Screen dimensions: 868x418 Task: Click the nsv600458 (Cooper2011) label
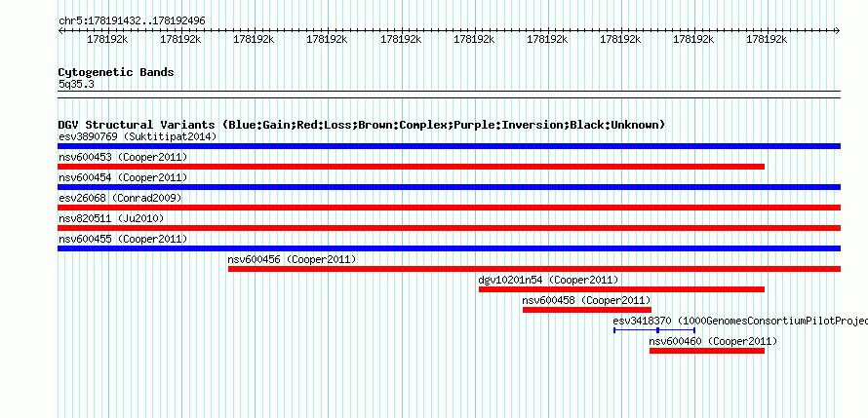tap(587, 300)
